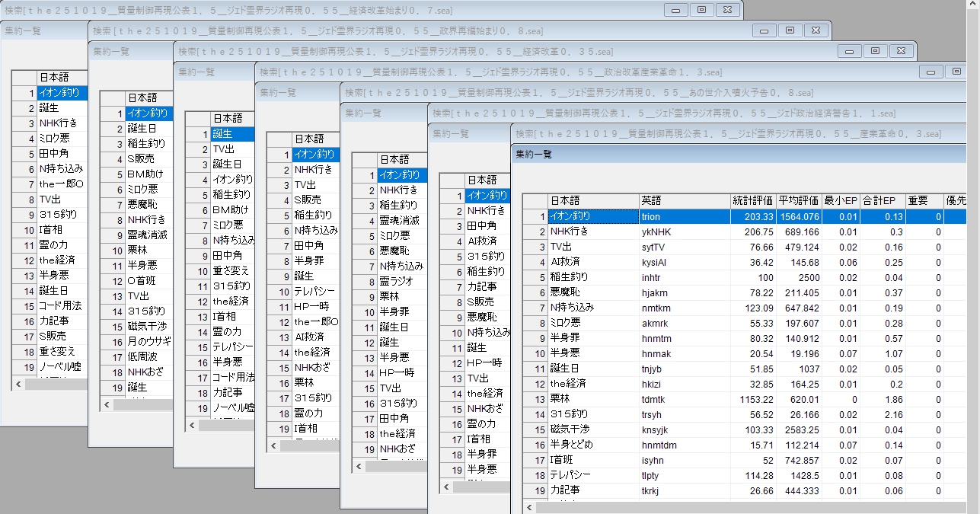Click the left arrow of the frontmost table scrollbar

pyautogui.click(x=528, y=507)
